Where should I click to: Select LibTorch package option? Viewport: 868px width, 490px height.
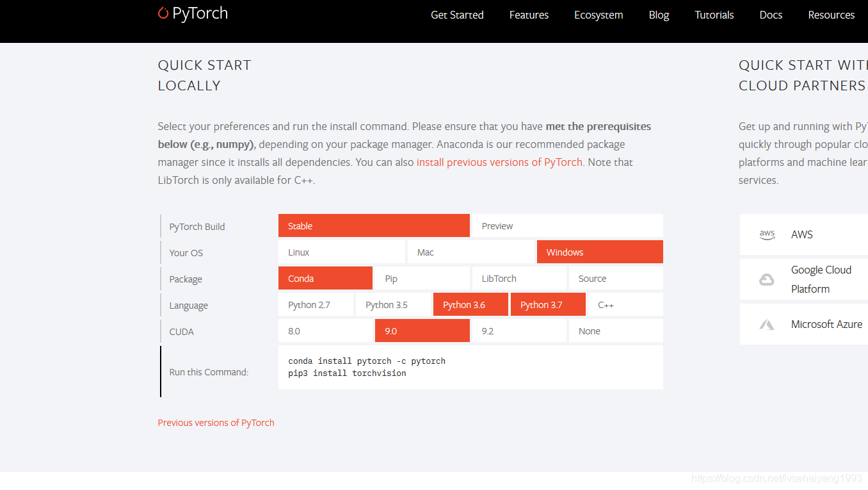point(519,279)
